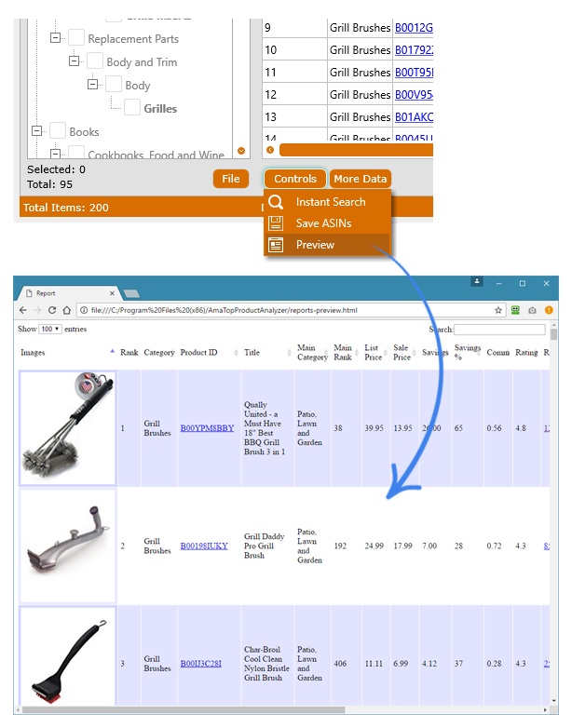
Task: Click the green extension icon in browser
Action: (x=515, y=310)
